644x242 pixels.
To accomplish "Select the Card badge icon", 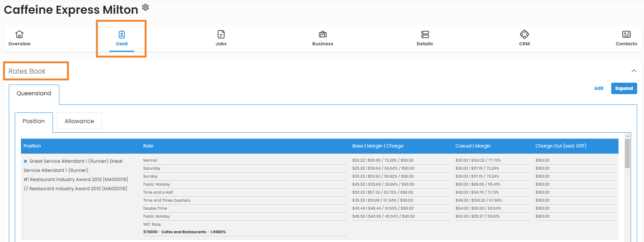I will point(122,35).
